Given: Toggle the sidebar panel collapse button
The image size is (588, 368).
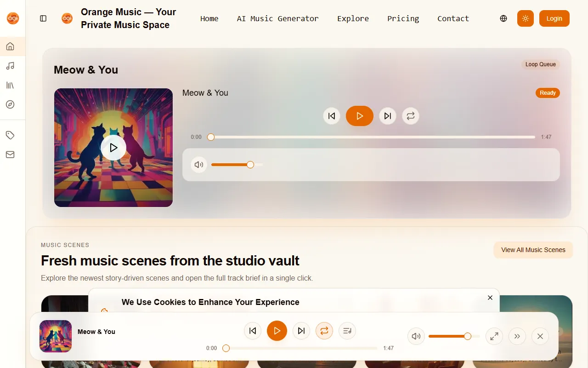Looking at the screenshot, I should [43, 18].
